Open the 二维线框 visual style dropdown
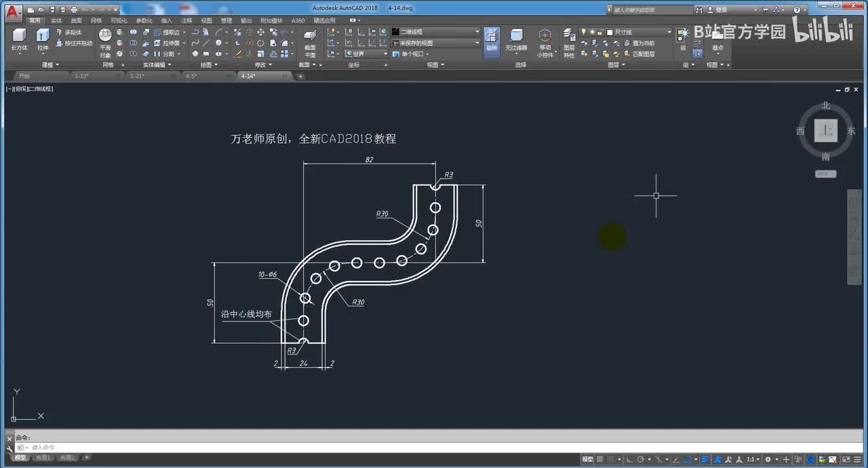Screen dimensions: 868x468 435,32
